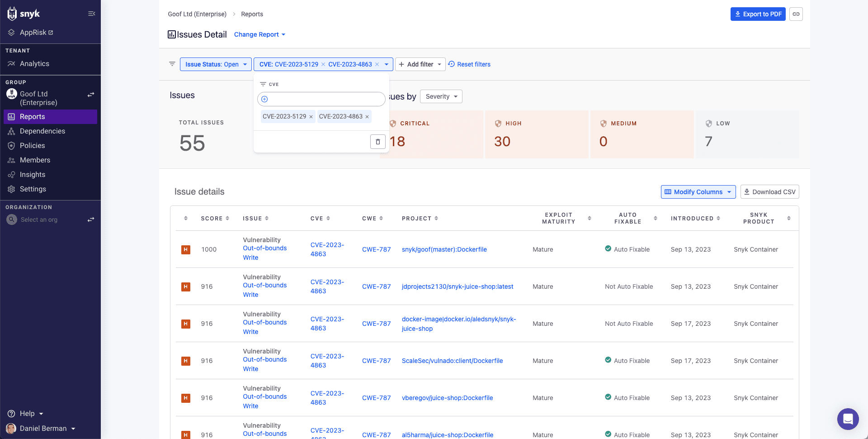Open the chat support bubble
Viewport: 868px width, 439px height.
pos(848,419)
